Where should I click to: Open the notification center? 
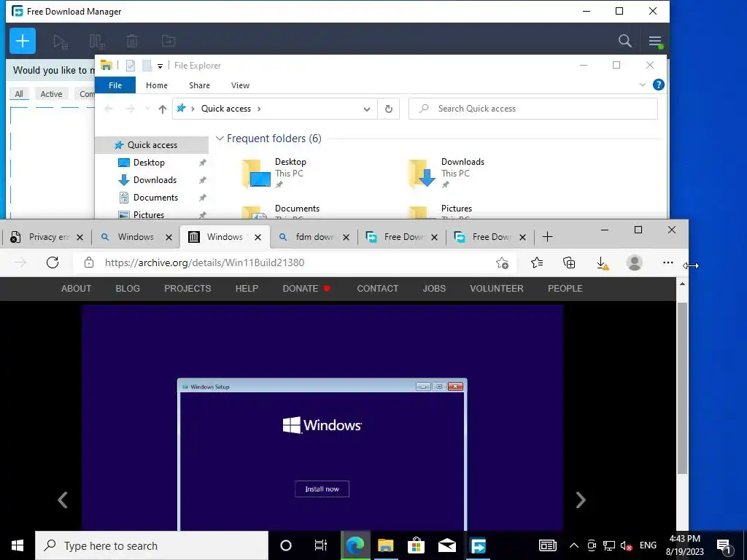coord(724,545)
